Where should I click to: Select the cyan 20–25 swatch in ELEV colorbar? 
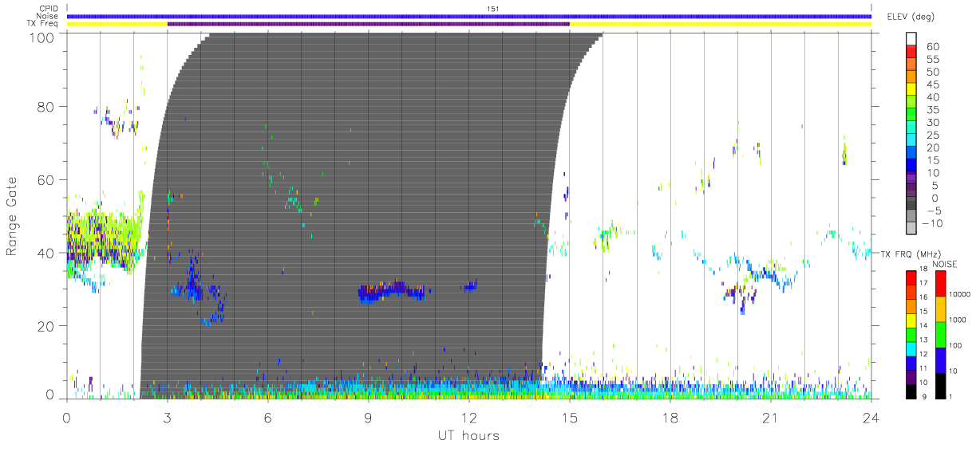tap(911, 141)
